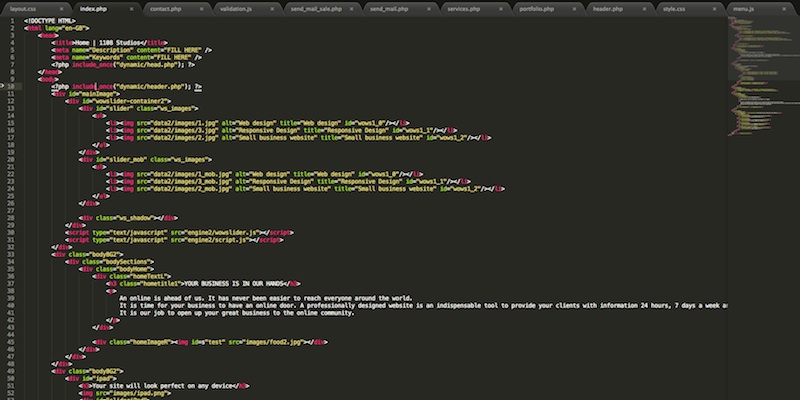Click the "bodySections" class value
This screenshot has height=400, width=800.
point(128,262)
